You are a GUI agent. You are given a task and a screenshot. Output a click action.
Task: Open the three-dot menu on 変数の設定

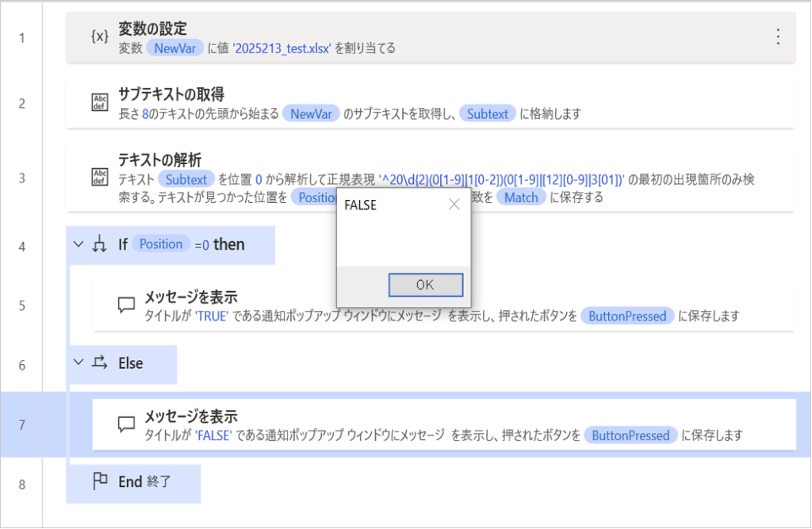point(778,37)
